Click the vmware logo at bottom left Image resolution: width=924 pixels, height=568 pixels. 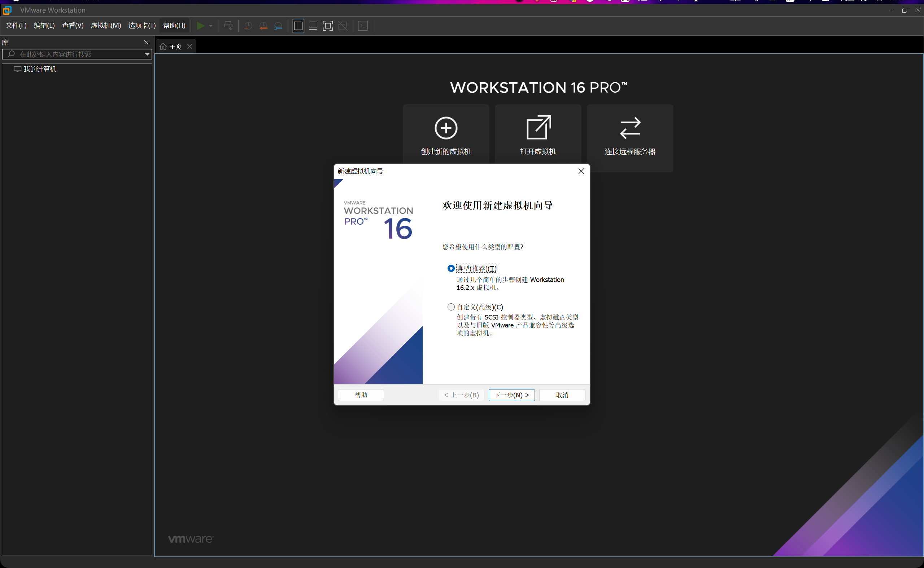(191, 539)
